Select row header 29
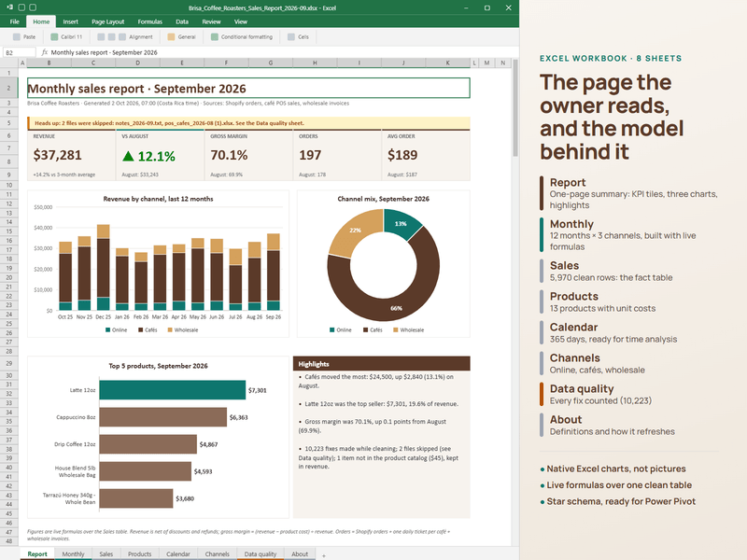 [x=9, y=363]
